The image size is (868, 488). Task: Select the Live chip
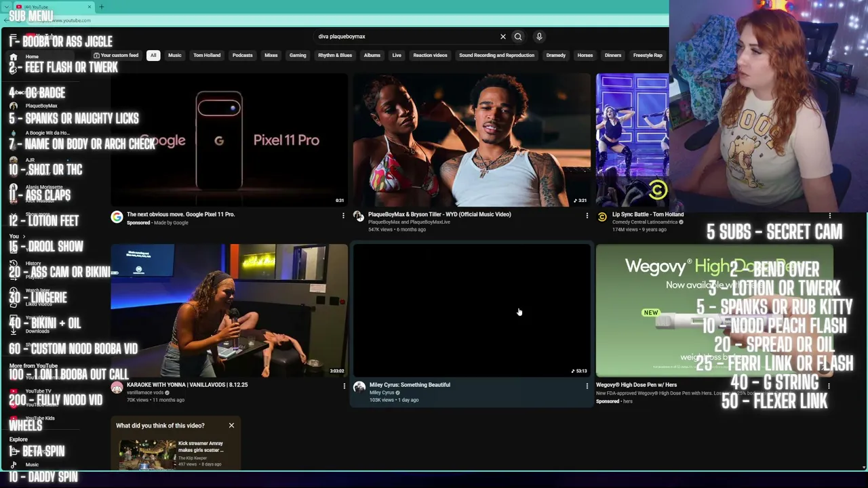point(397,56)
